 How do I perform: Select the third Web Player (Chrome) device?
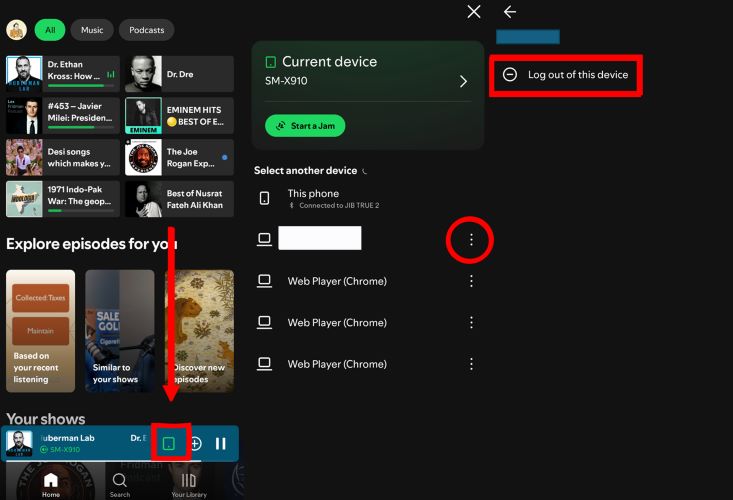coord(337,364)
